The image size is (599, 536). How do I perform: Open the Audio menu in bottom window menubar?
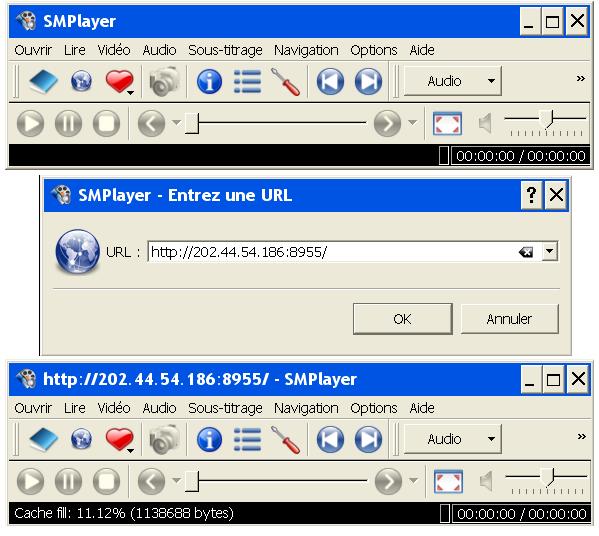[159, 408]
